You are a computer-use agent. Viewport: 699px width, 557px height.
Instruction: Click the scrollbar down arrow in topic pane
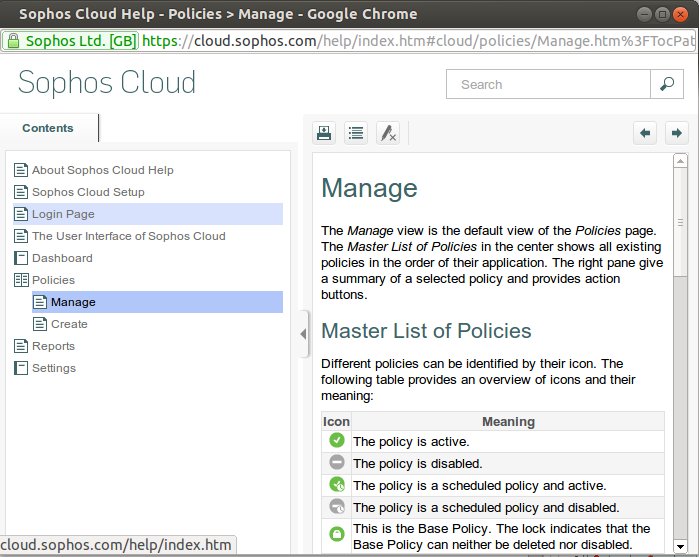click(x=680, y=546)
